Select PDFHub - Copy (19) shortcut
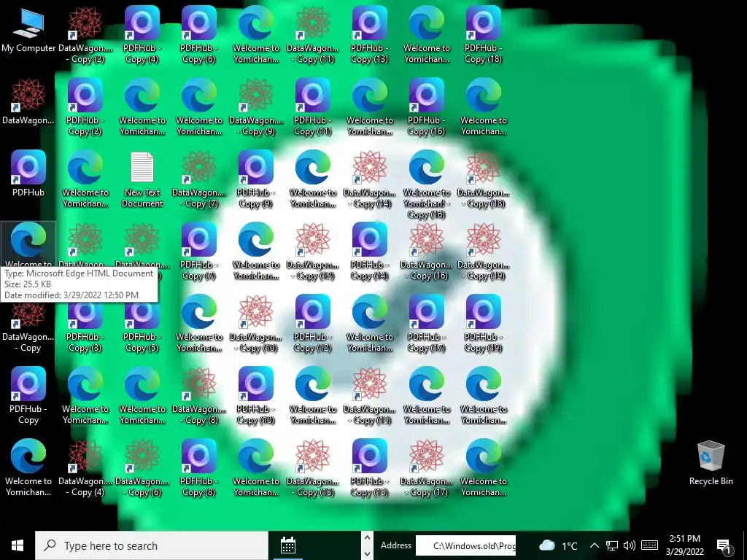This screenshot has width=747, height=560. point(483,324)
